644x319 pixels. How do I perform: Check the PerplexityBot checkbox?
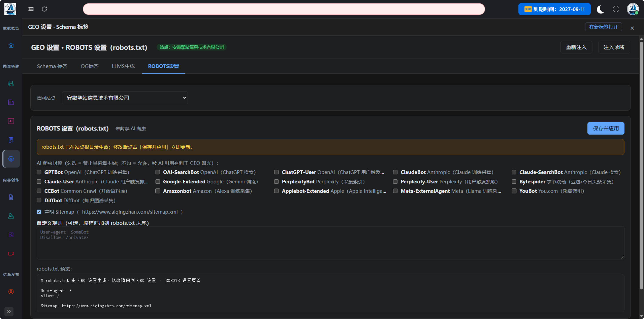coord(276,182)
